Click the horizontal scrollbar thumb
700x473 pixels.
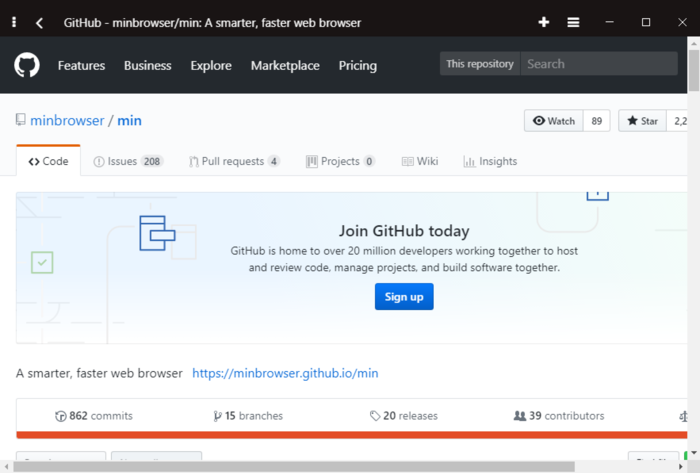pos(294,467)
